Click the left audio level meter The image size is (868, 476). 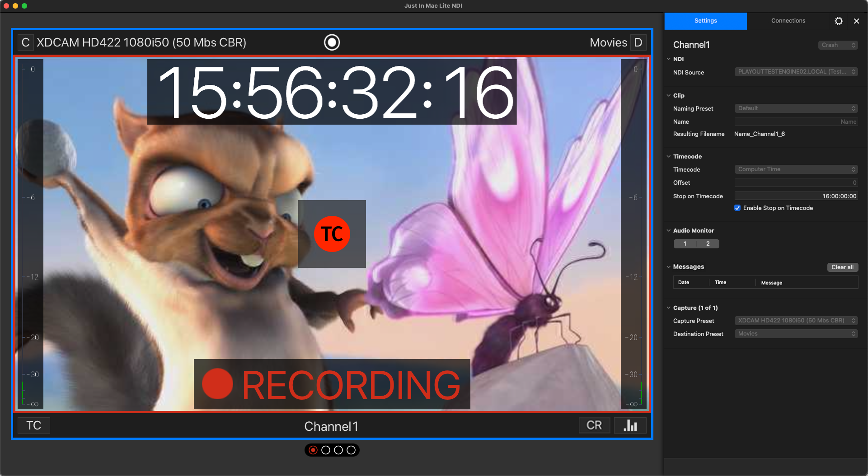30,234
